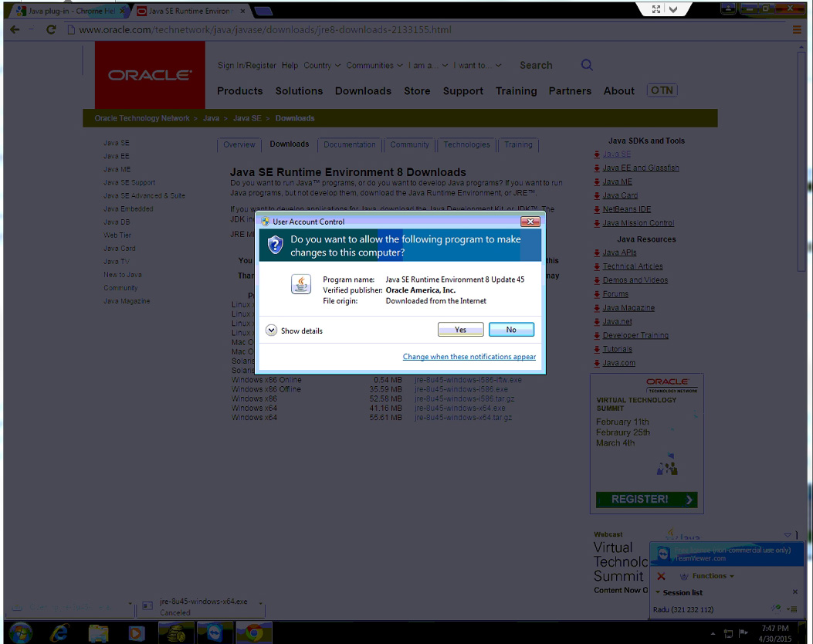Click the Chrome icon on the taskbar
This screenshot has height=644, width=813.
253,633
